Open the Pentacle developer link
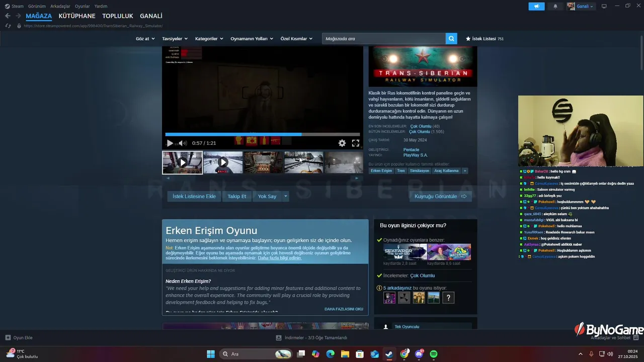This screenshot has width=644, height=362. click(411, 150)
